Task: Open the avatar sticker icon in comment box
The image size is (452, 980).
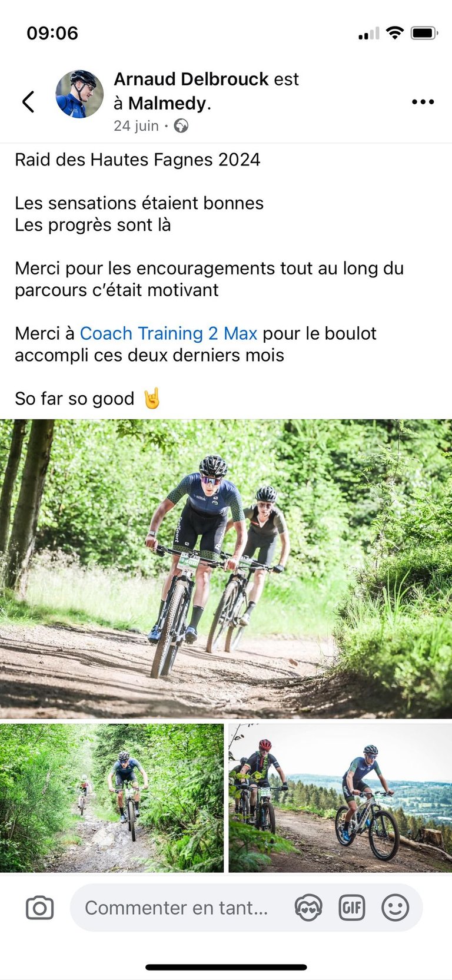Action: click(308, 908)
